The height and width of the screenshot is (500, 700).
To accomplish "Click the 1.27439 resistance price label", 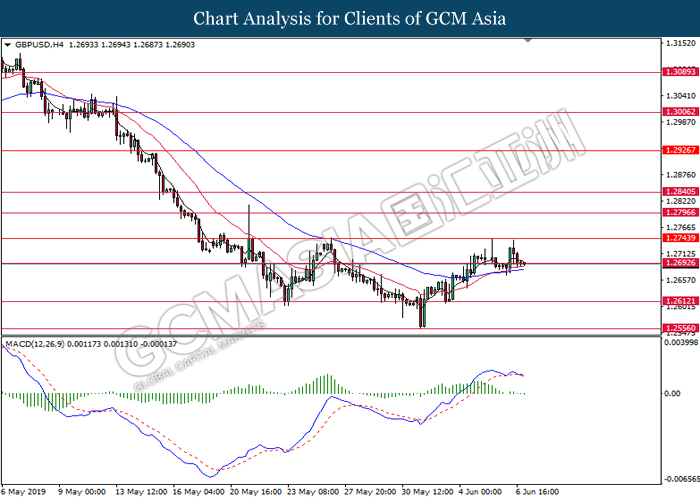I will point(680,238).
